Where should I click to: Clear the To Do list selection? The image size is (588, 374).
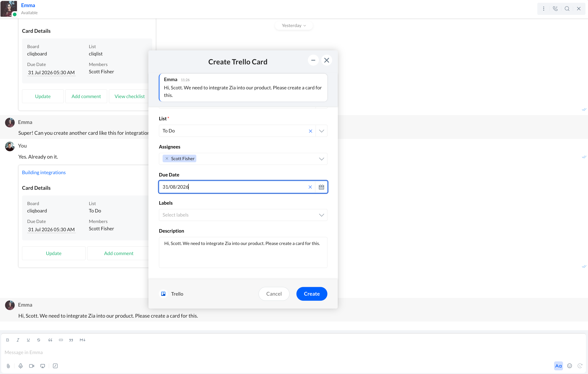coord(310,131)
